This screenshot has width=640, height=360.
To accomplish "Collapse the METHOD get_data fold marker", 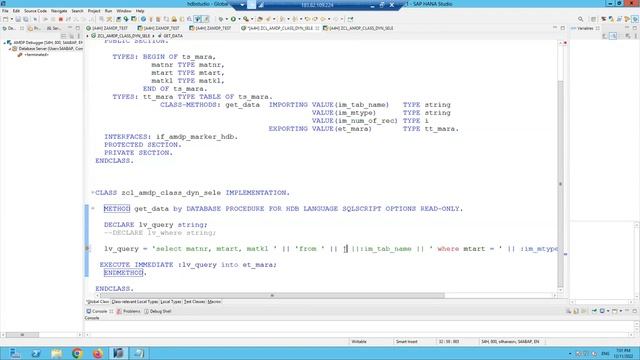I will (93, 209).
